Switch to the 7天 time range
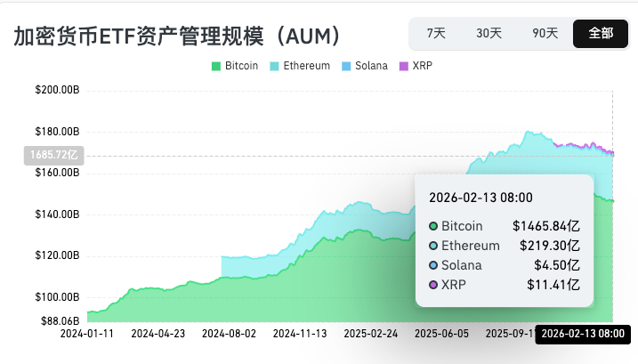This screenshot has width=638, height=364. click(x=436, y=34)
